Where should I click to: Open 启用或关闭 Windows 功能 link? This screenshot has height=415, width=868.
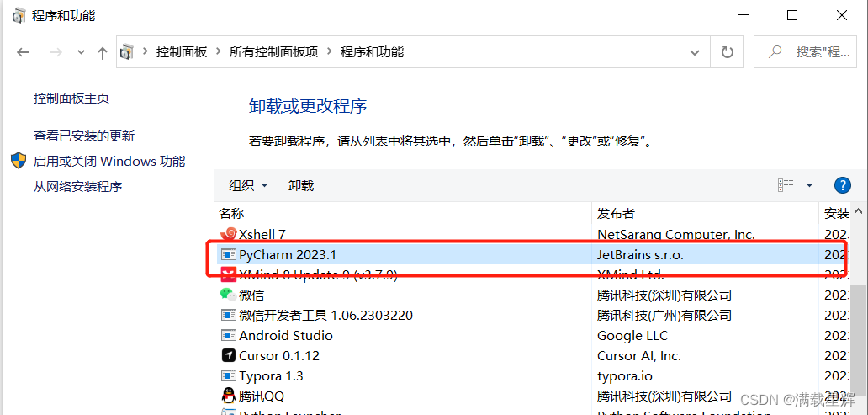point(109,162)
